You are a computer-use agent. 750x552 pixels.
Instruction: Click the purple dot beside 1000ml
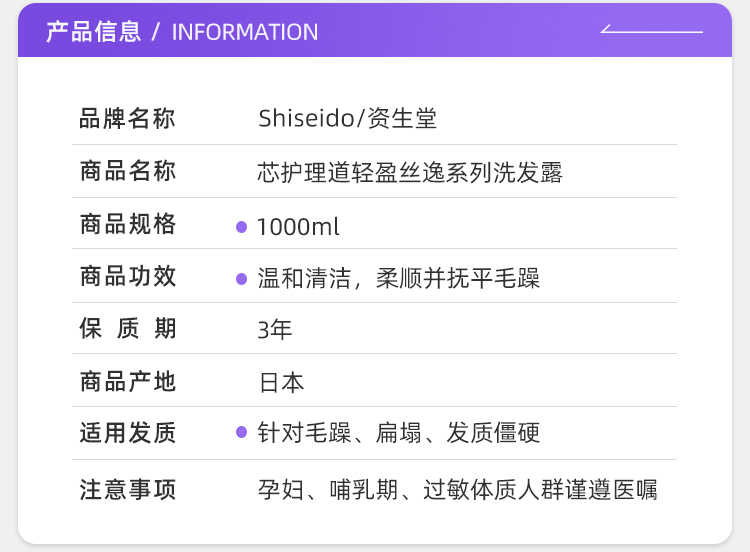click(x=241, y=227)
